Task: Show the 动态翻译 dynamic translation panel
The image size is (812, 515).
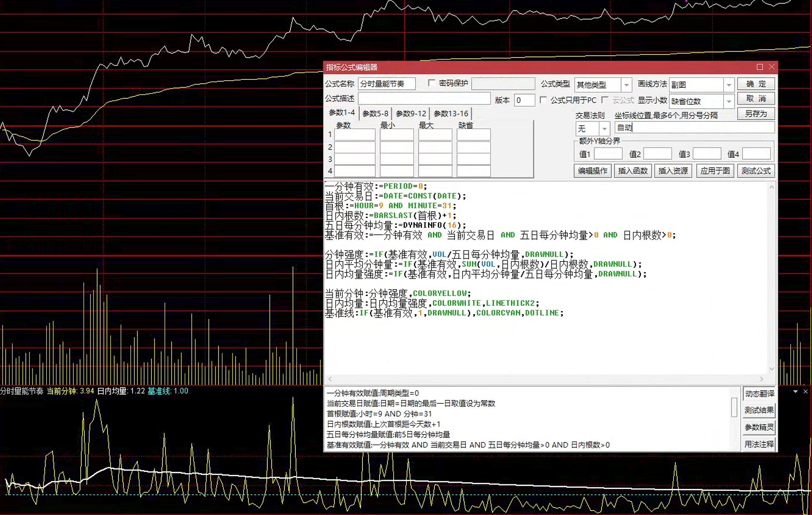Action: click(759, 394)
